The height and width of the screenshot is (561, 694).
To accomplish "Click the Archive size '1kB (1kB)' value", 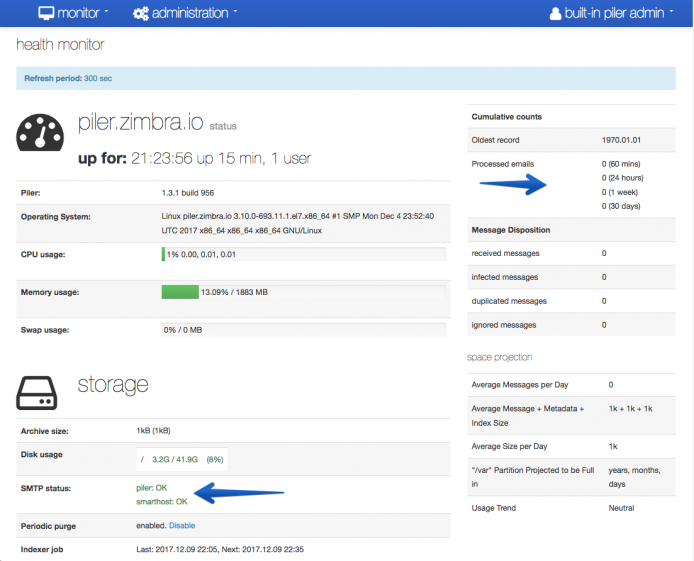I will pos(153,430).
